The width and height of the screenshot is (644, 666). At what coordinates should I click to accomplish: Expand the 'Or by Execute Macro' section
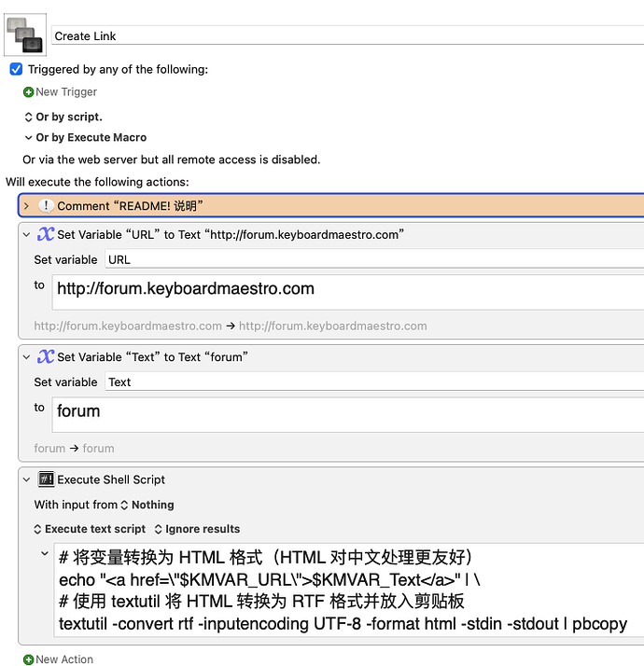click(x=28, y=138)
